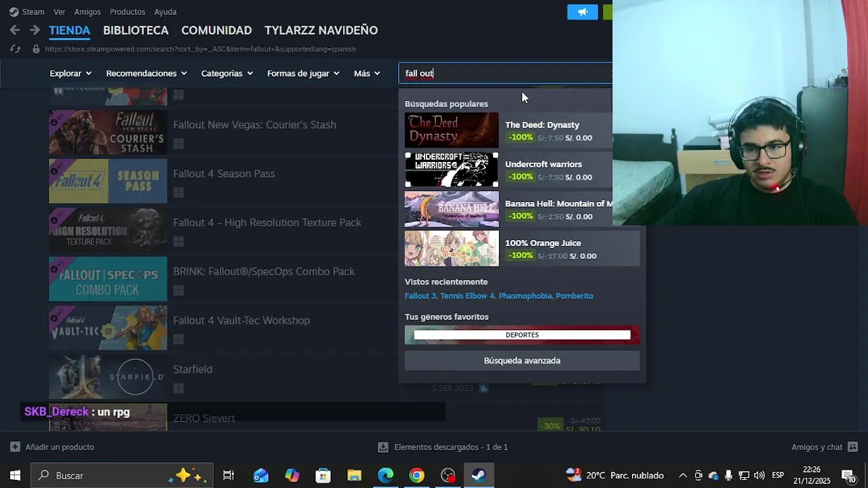
Task: Click Windows icon under Starfield title
Action: point(178,388)
